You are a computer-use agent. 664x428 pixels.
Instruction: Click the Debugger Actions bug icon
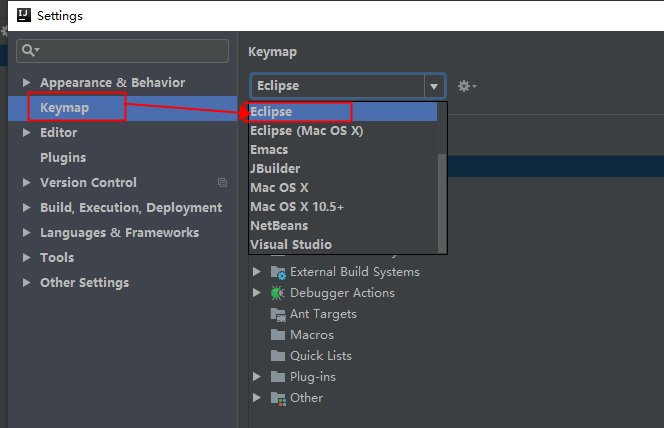[277, 293]
